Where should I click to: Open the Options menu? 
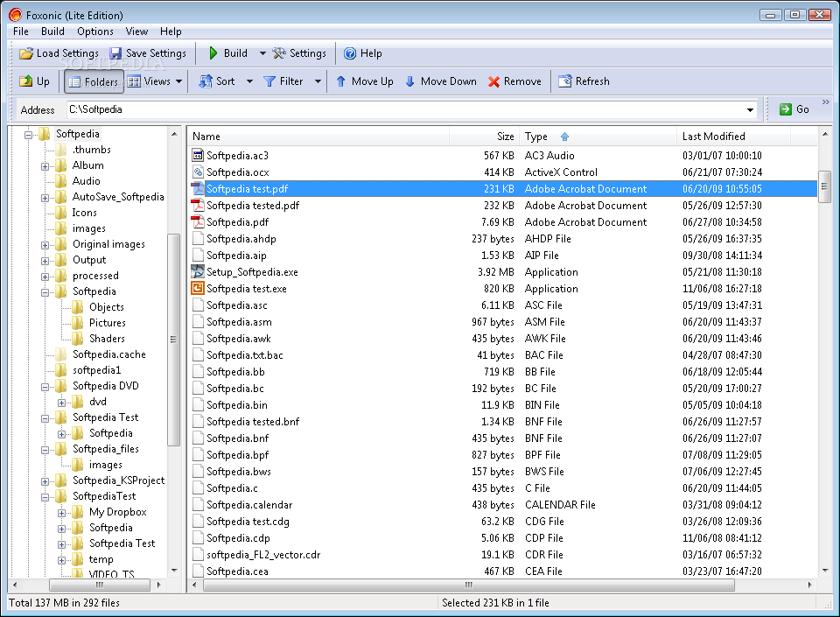pyautogui.click(x=95, y=31)
